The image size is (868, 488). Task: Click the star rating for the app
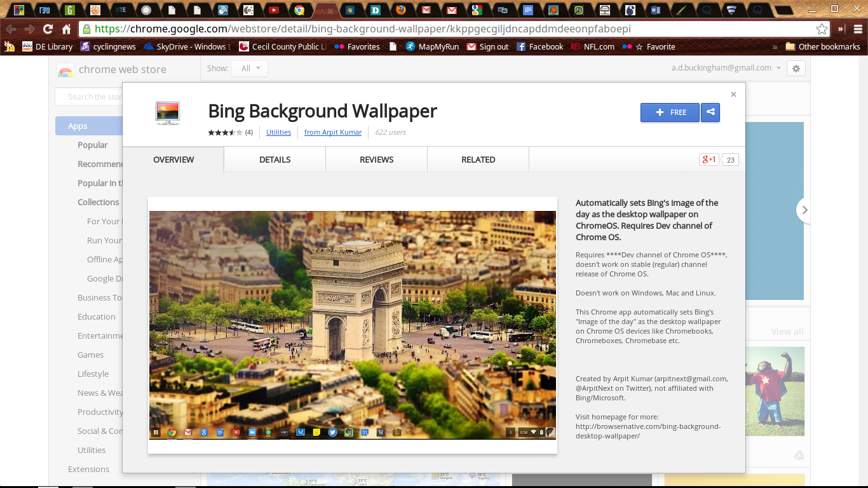tap(225, 132)
